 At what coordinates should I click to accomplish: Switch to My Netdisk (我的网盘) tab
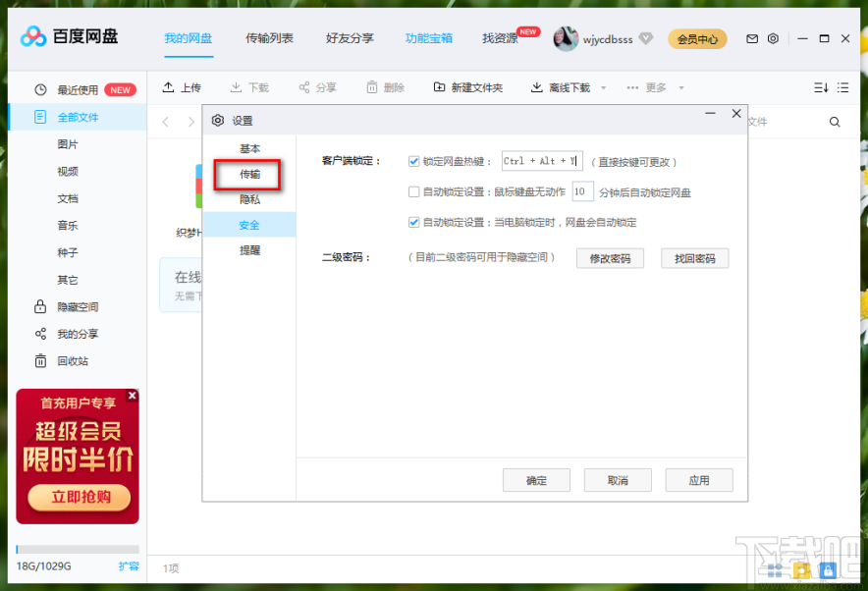point(189,38)
